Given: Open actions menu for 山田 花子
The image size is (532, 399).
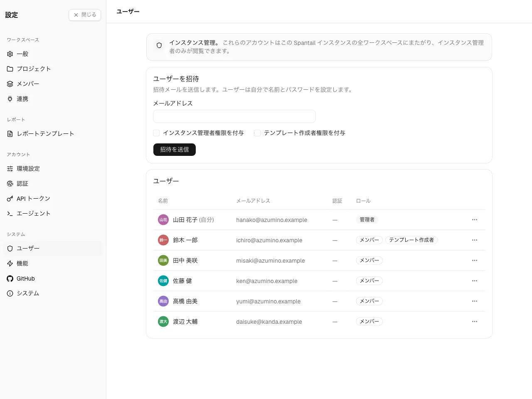Looking at the screenshot, I should tap(475, 220).
